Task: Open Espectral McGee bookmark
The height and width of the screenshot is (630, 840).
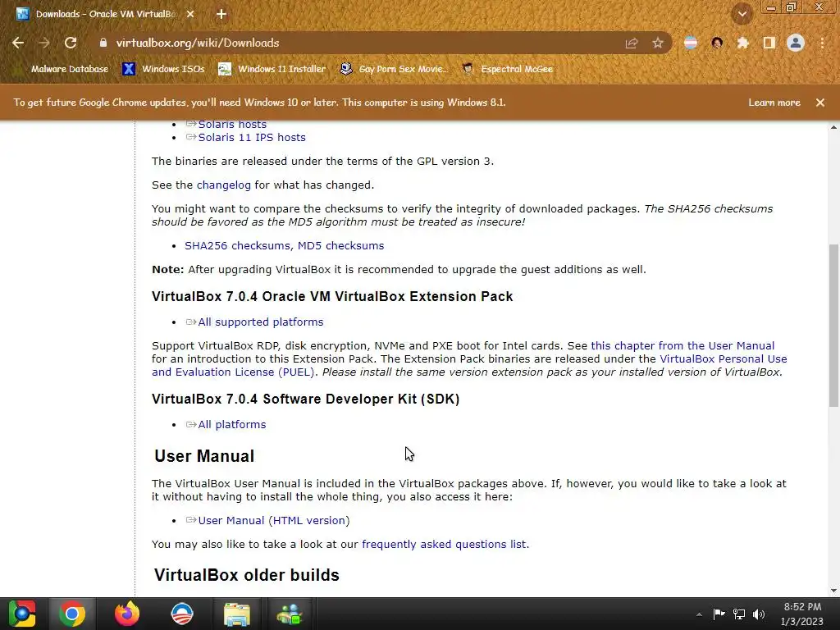Action: coord(507,69)
